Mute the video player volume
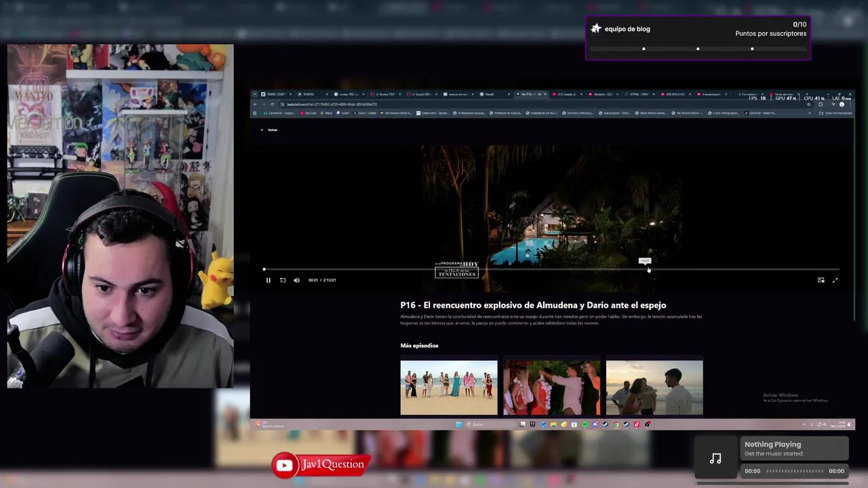The height and width of the screenshot is (488, 868). point(296,280)
